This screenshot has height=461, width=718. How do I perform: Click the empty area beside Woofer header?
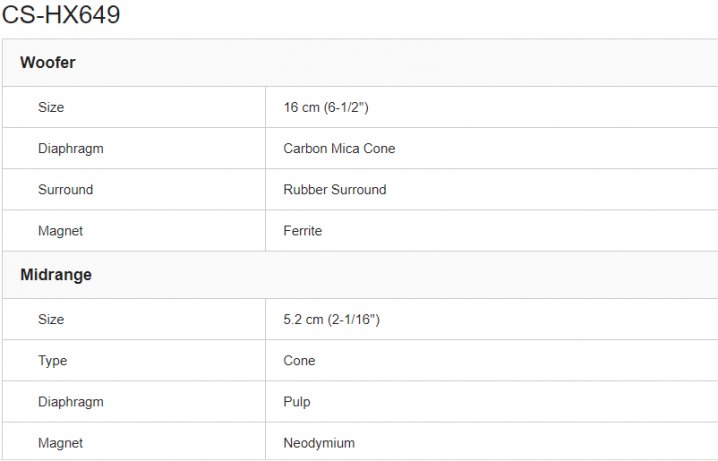click(x=397, y=62)
